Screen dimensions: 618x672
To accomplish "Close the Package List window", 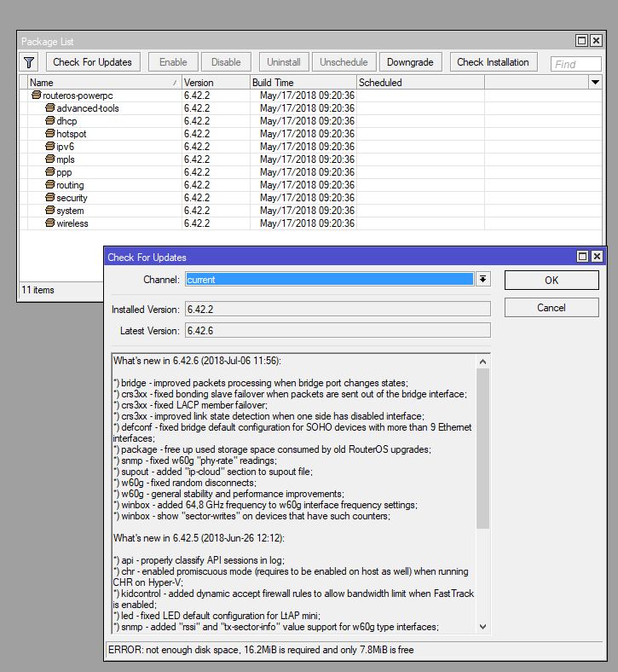I will pyautogui.click(x=596, y=41).
